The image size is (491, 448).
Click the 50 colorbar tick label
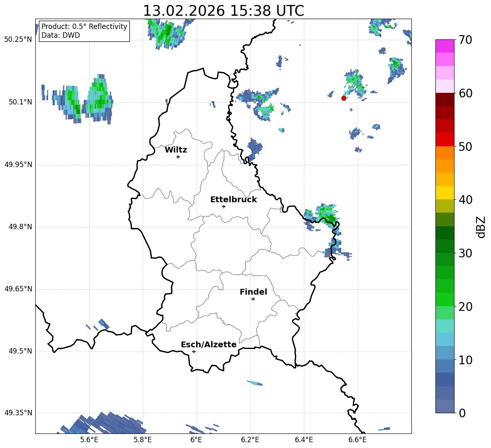(465, 146)
